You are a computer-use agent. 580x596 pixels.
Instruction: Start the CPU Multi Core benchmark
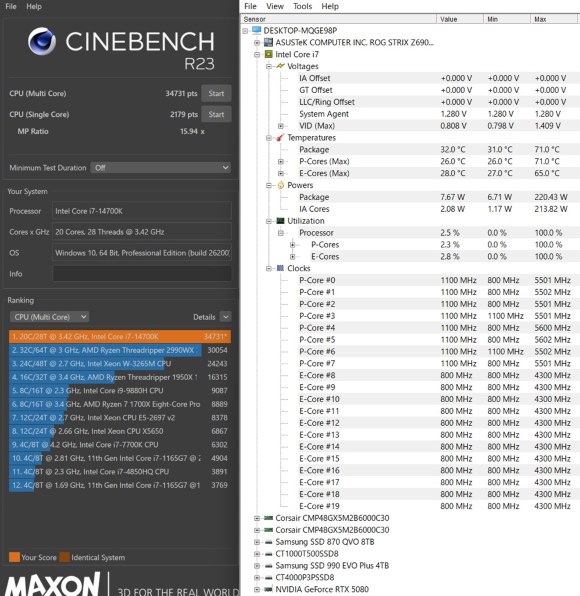pos(216,94)
